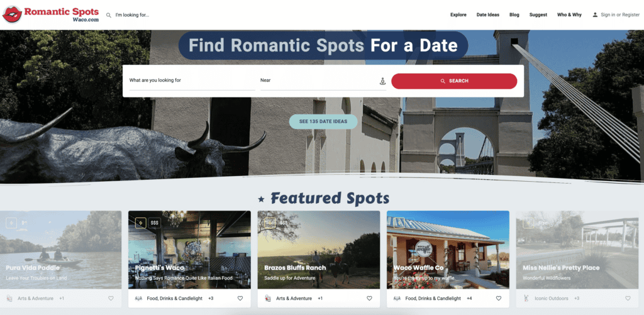This screenshot has width=644, height=315.
Task: Click Arts & Adventure icon on Brazos Bluffs
Action: (x=269, y=298)
